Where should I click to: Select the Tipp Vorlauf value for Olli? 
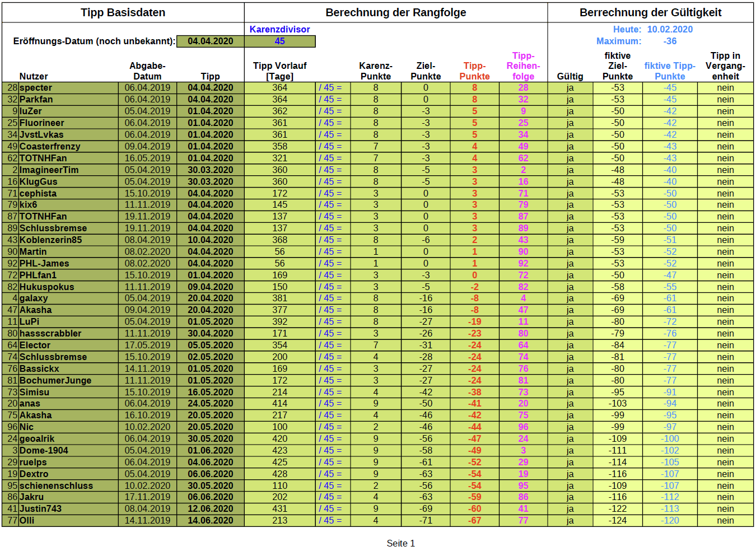tap(280, 521)
